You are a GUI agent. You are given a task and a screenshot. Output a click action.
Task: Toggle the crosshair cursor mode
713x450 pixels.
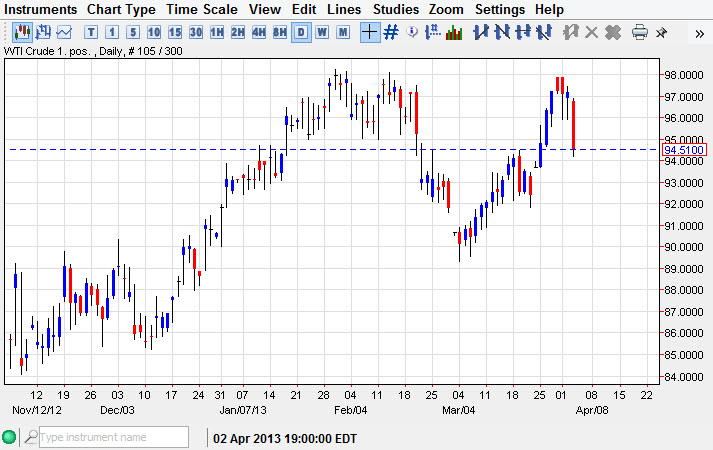(369, 32)
